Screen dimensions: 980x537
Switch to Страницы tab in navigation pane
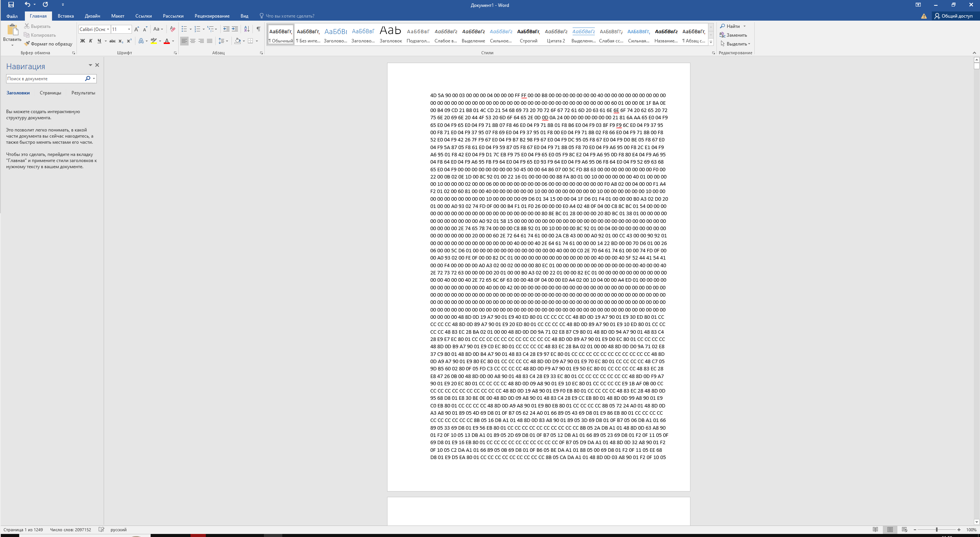pyautogui.click(x=50, y=93)
